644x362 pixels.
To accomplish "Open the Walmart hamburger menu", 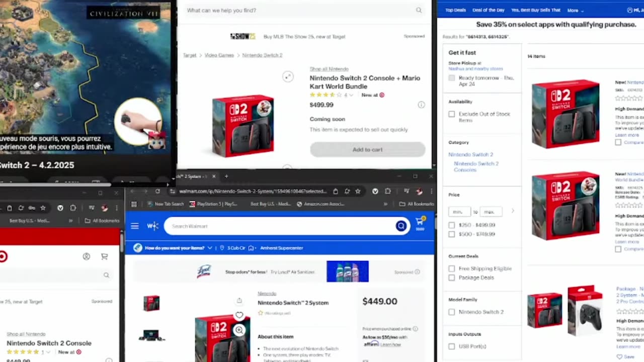I will [x=134, y=226].
